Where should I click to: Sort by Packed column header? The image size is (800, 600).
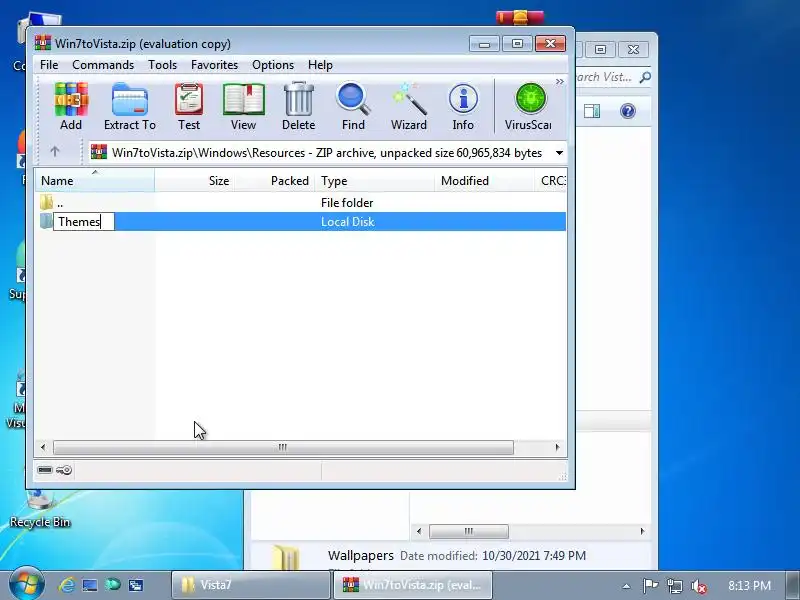click(x=275, y=181)
